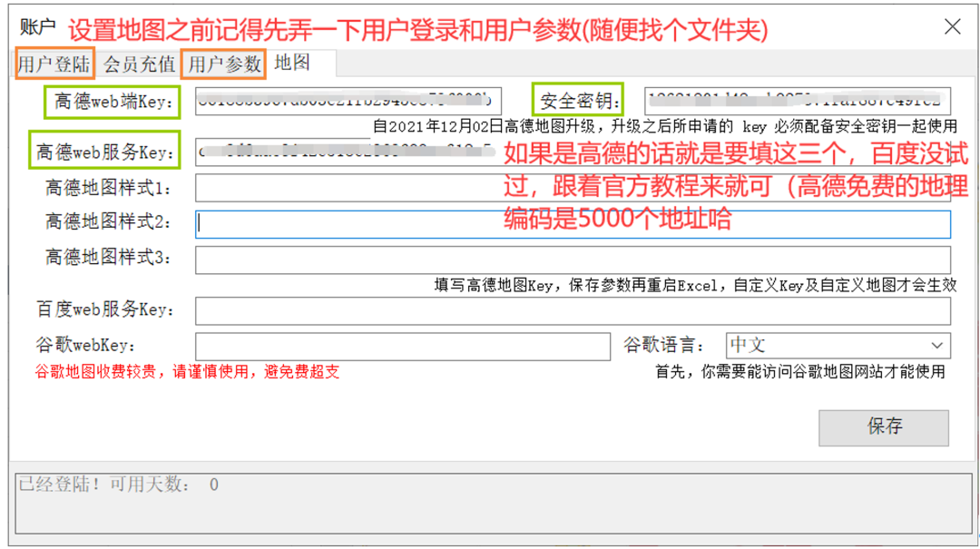This screenshot has height=549, width=980.
Task: Focus the 高德地图样式2 text box
Action: pos(573,224)
